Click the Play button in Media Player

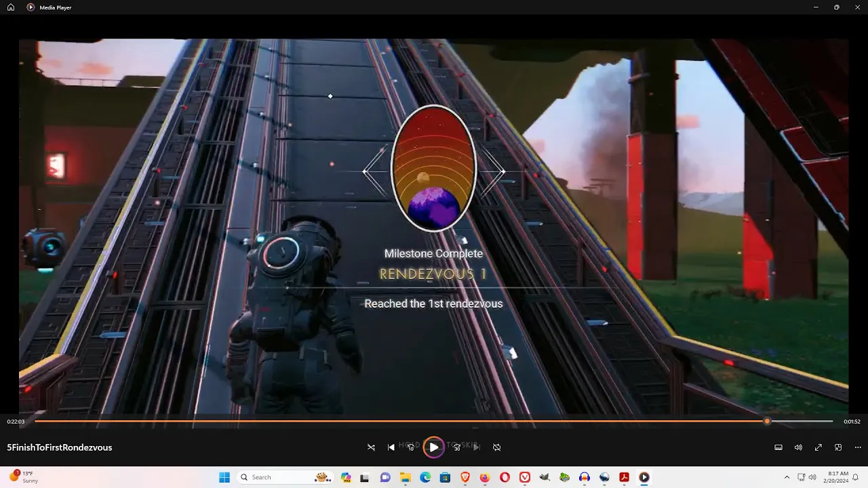click(x=434, y=447)
